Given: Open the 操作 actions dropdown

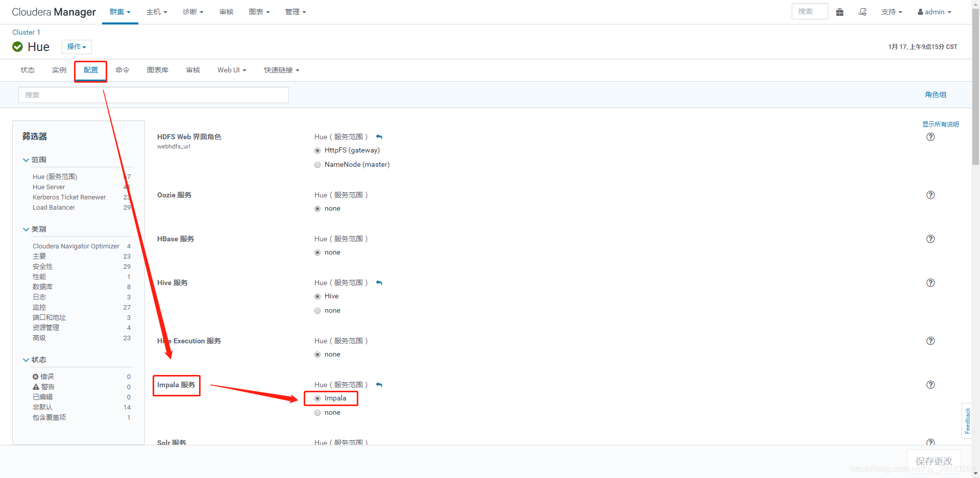Looking at the screenshot, I should tap(77, 46).
